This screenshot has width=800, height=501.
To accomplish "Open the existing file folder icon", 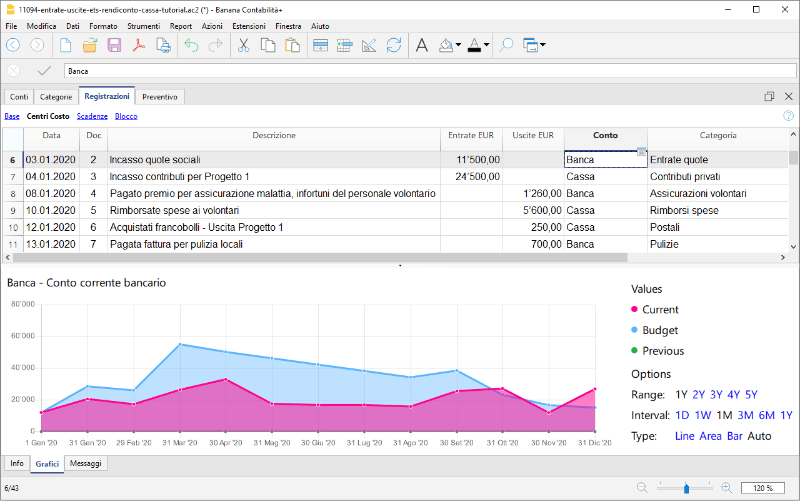I will pos(90,45).
